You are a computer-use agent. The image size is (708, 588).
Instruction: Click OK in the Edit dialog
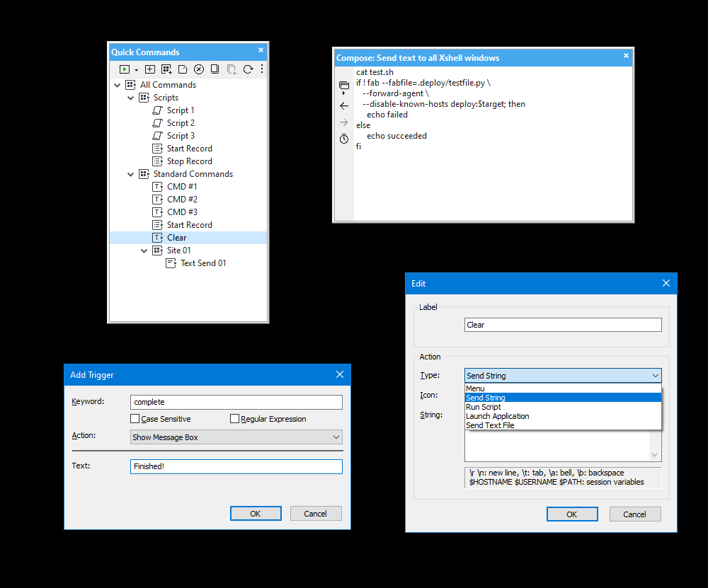click(x=572, y=514)
